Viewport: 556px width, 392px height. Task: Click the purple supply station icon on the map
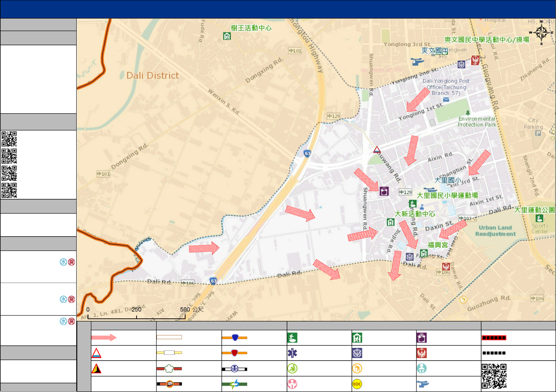click(x=384, y=191)
